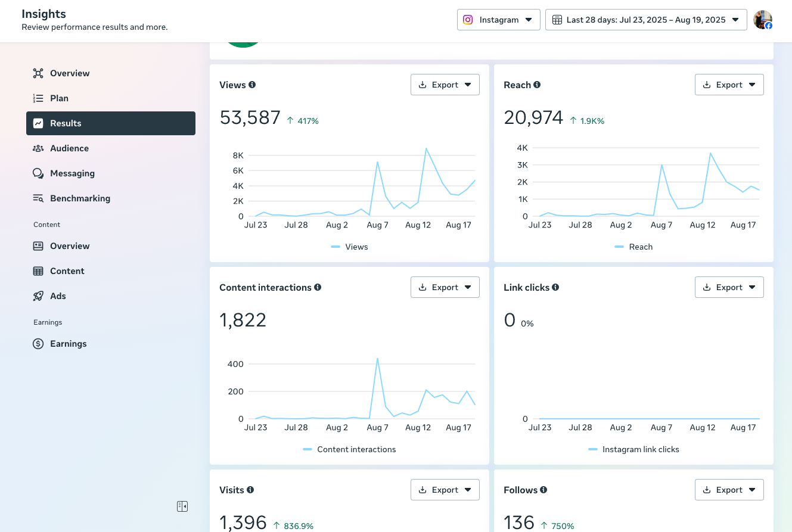Click the Audience icon in sidebar
Viewport: 792px width, 532px height.
point(38,148)
